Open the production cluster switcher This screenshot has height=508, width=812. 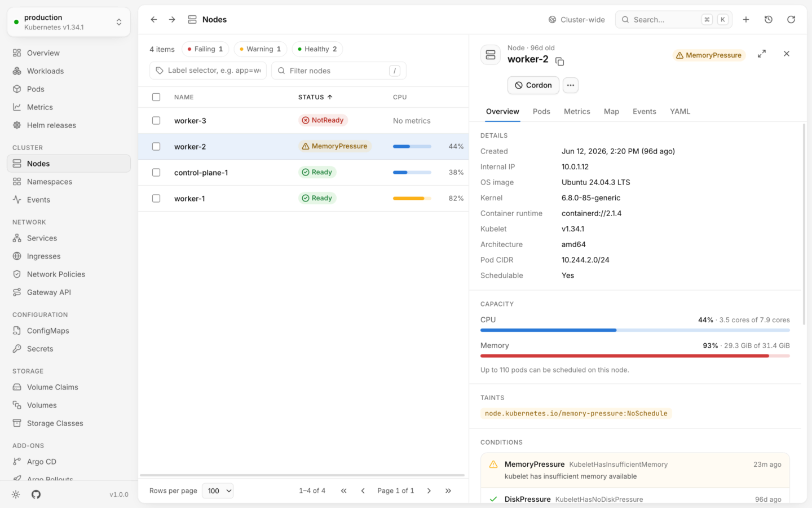click(69, 22)
